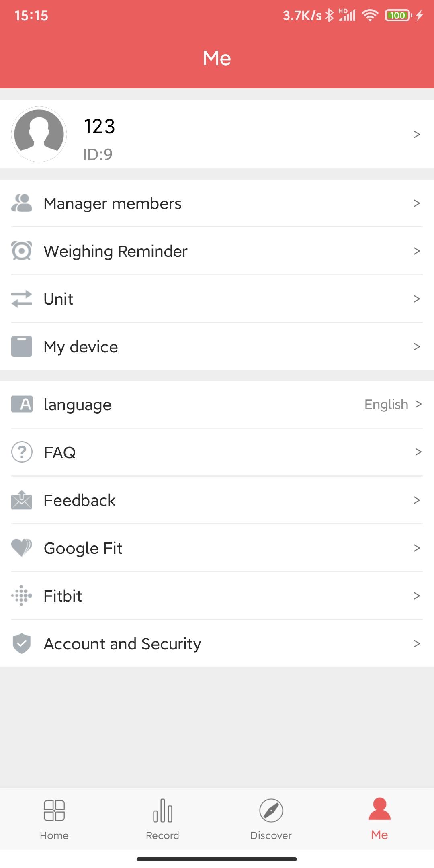The width and height of the screenshot is (434, 868).
Task: Select the Me tab in bottom bar
Action: tap(379, 819)
